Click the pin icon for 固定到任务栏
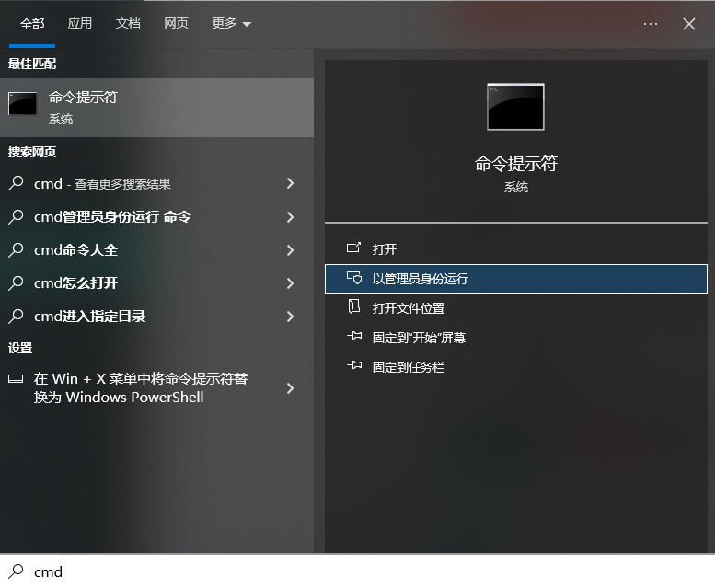The image size is (715, 588). [x=354, y=366]
